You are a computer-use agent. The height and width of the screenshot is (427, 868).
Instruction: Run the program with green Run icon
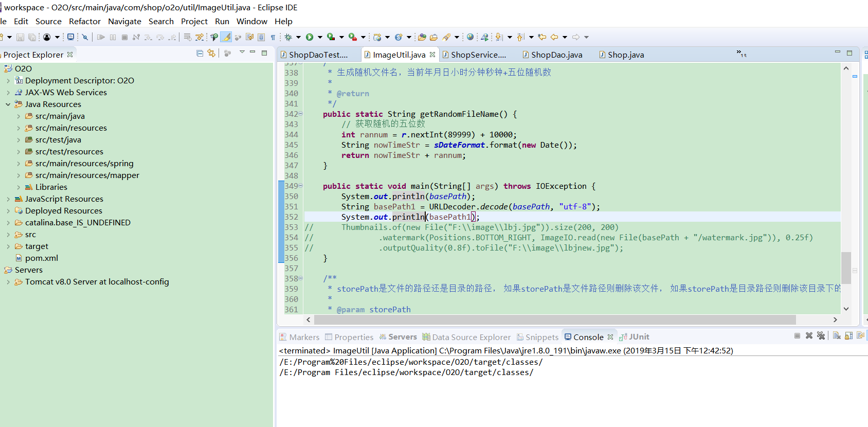[x=310, y=37]
